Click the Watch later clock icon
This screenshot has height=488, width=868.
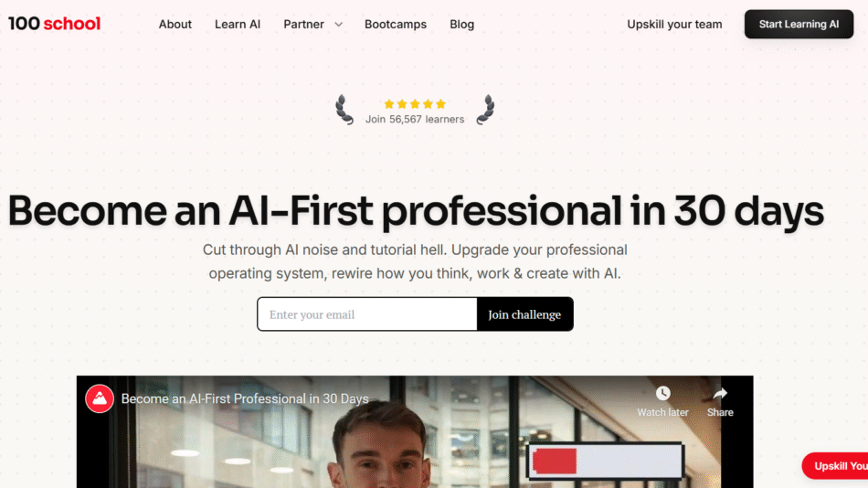point(662,393)
